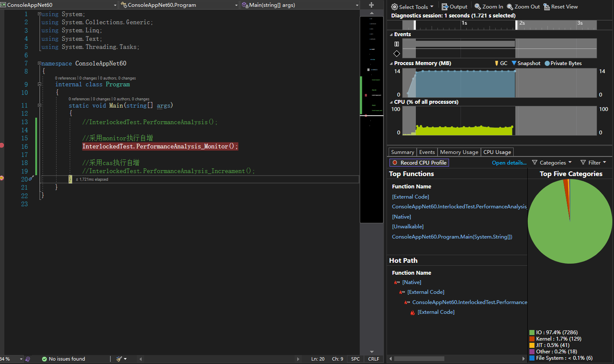Open the diagnostic Output window

pyautogui.click(x=455, y=7)
